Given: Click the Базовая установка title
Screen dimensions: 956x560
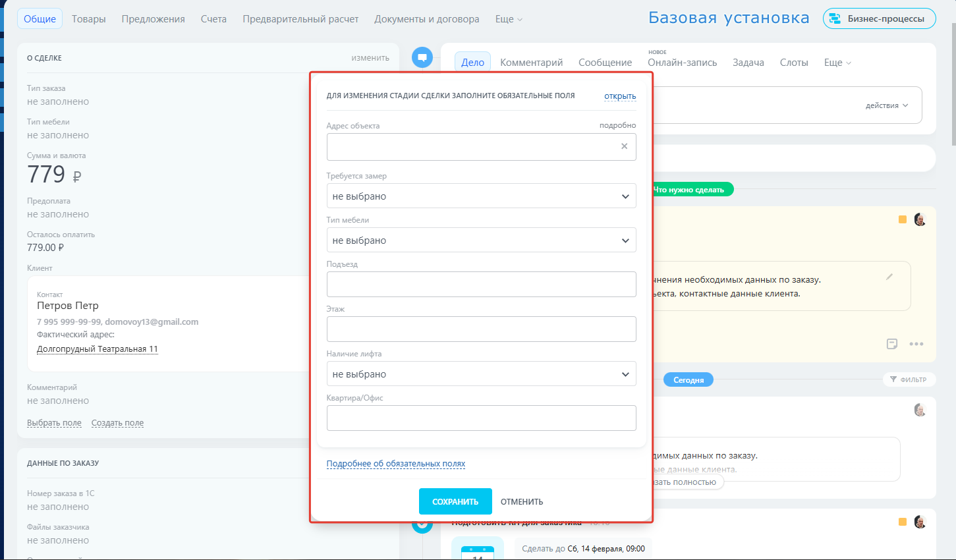Looking at the screenshot, I should (729, 18).
